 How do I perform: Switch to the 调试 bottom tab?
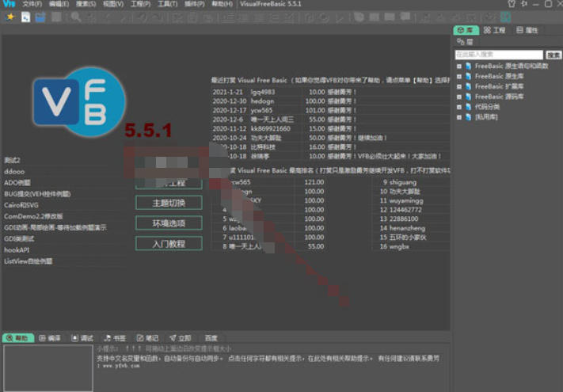pyautogui.click(x=82, y=338)
